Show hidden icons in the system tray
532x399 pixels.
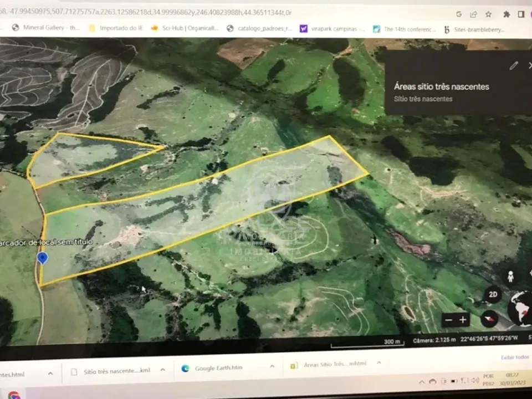pyautogui.click(x=422, y=382)
